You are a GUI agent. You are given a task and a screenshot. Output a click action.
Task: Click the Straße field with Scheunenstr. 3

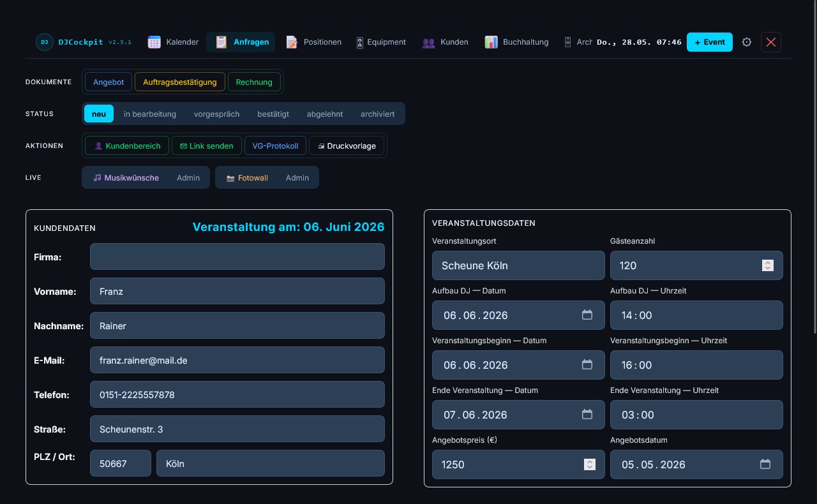point(237,429)
